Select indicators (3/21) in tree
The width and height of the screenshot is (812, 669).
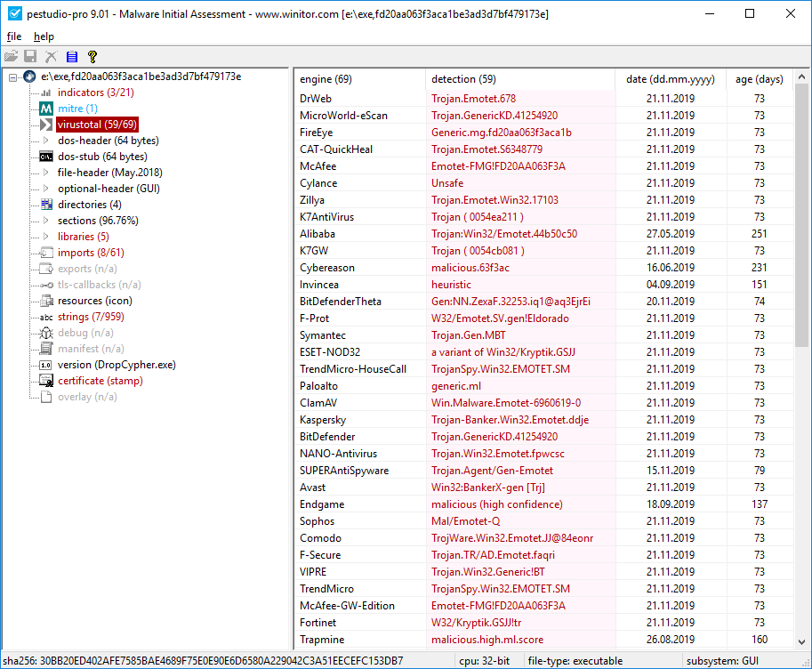[x=96, y=93]
